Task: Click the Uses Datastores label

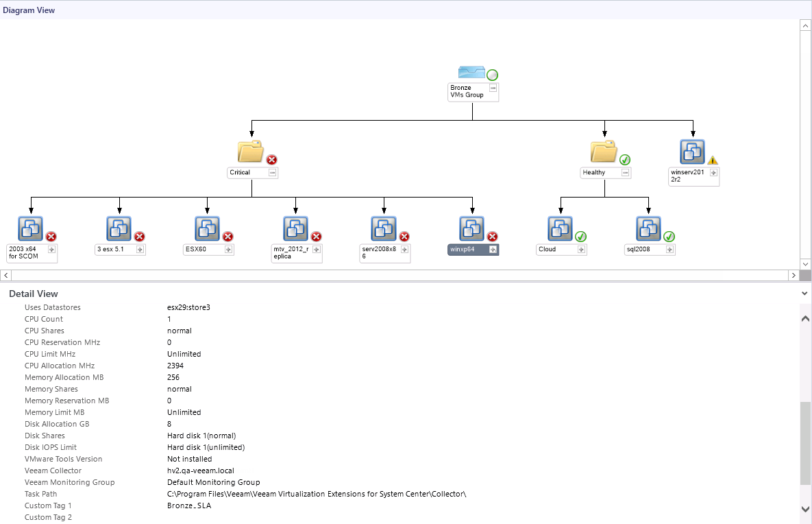Action: [52, 307]
